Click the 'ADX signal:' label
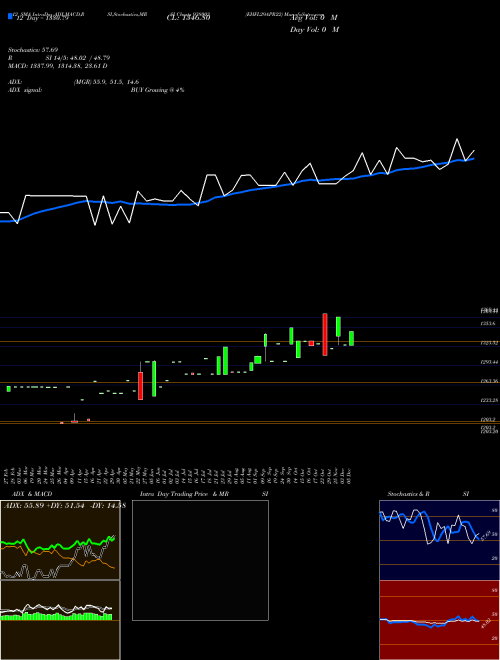This screenshot has width=500, height=660. click(25, 90)
